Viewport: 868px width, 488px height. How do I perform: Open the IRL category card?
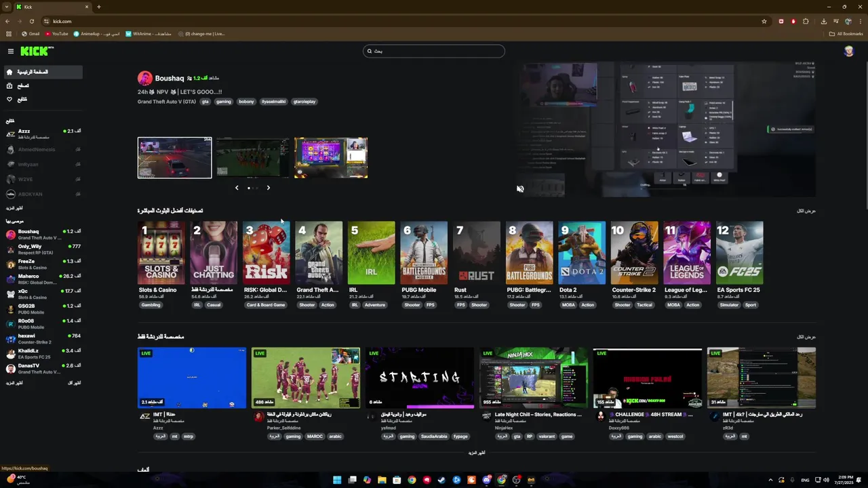pos(372,253)
